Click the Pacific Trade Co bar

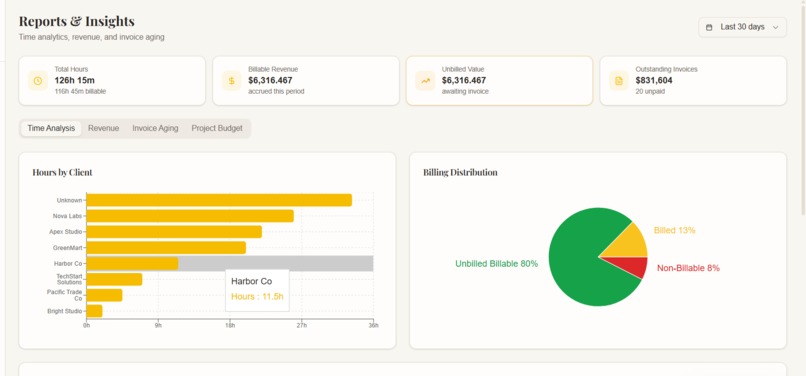click(104, 295)
